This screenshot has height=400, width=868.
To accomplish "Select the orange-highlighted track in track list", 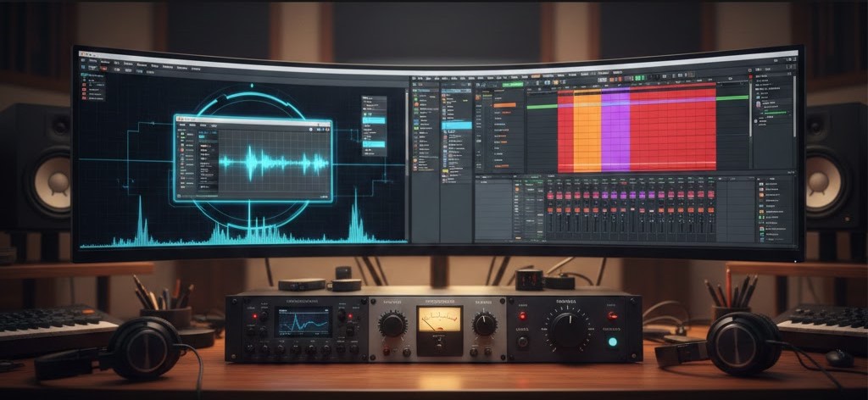I will 505,105.
